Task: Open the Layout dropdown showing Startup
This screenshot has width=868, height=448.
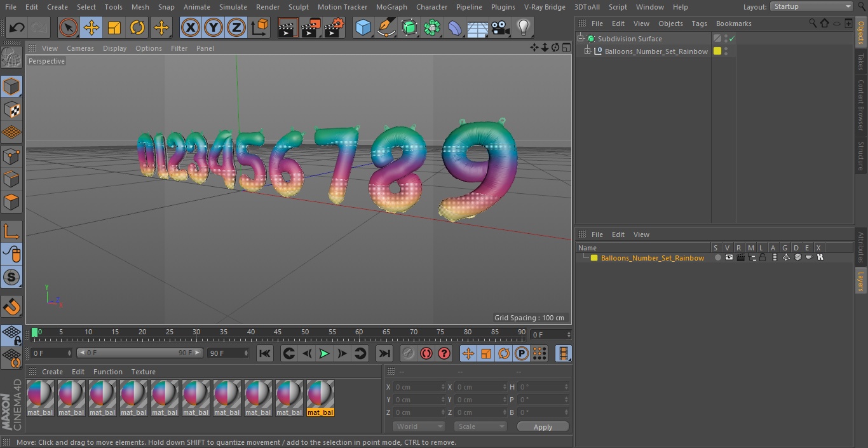Action: pos(811,6)
